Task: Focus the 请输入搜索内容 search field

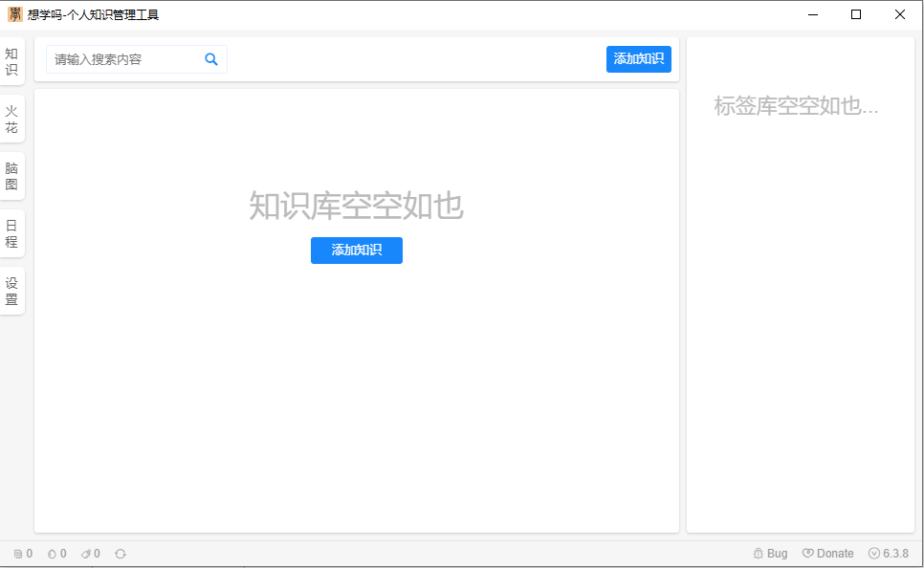Action: click(x=137, y=59)
